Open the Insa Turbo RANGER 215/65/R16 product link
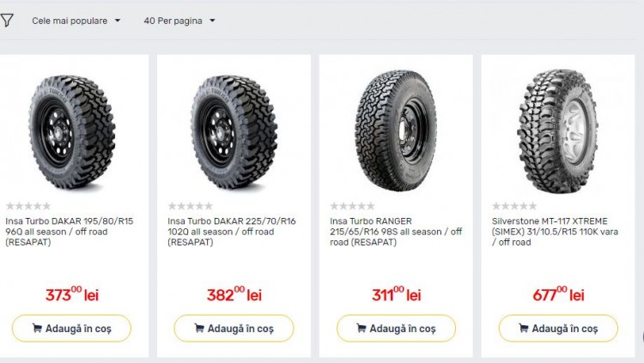644x363 pixels. (x=395, y=232)
